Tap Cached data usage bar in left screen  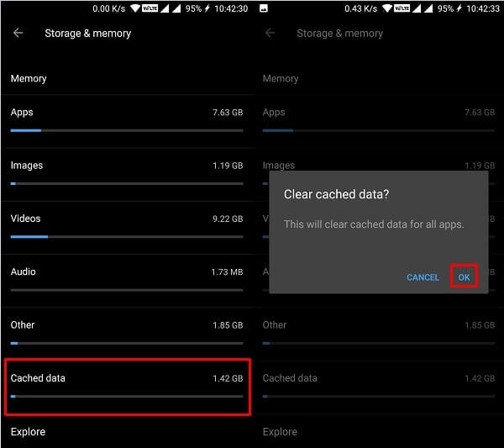[127, 396]
